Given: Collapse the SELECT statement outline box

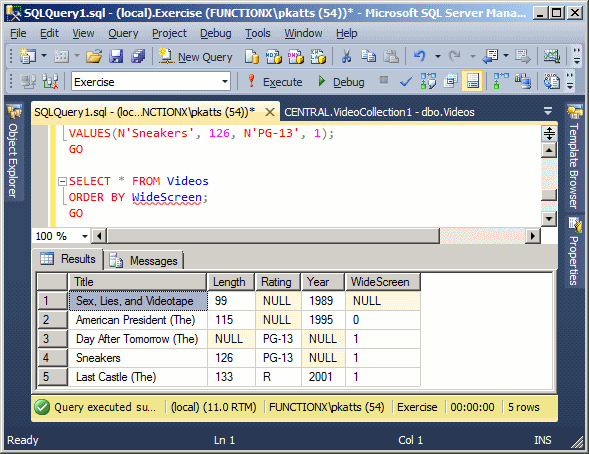Looking at the screenshot, I should tap(62, 182).
